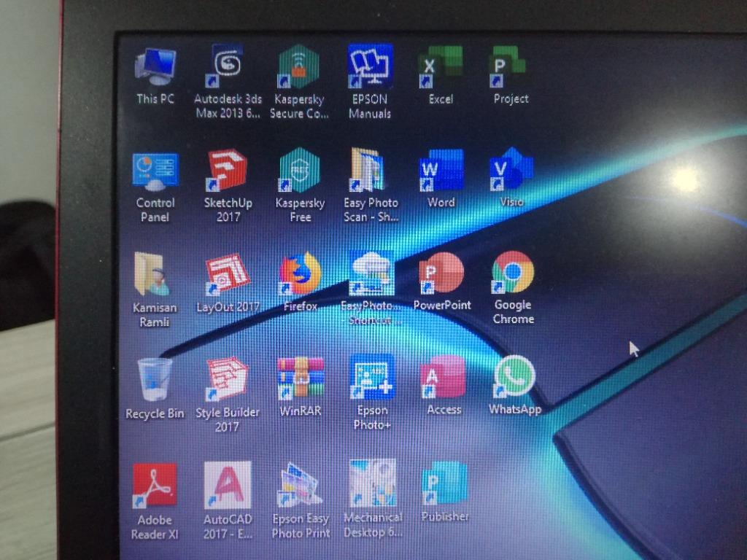Select the LayOut 2017 shortcut
This screenshot has width=747, height=560.
[227, 274]
